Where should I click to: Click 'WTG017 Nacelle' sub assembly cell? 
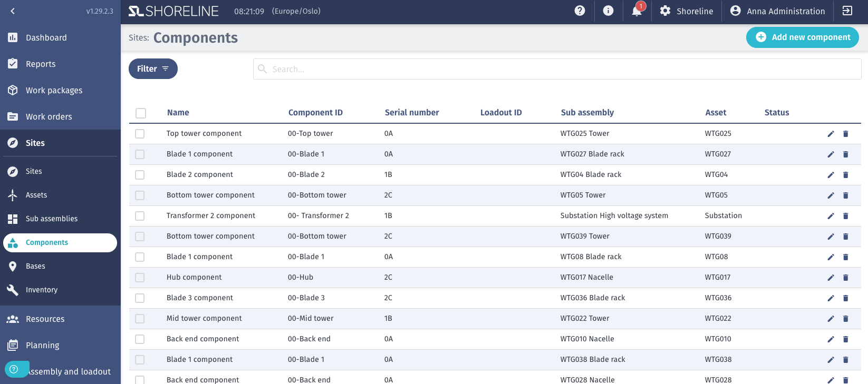(x=587, y=277)
